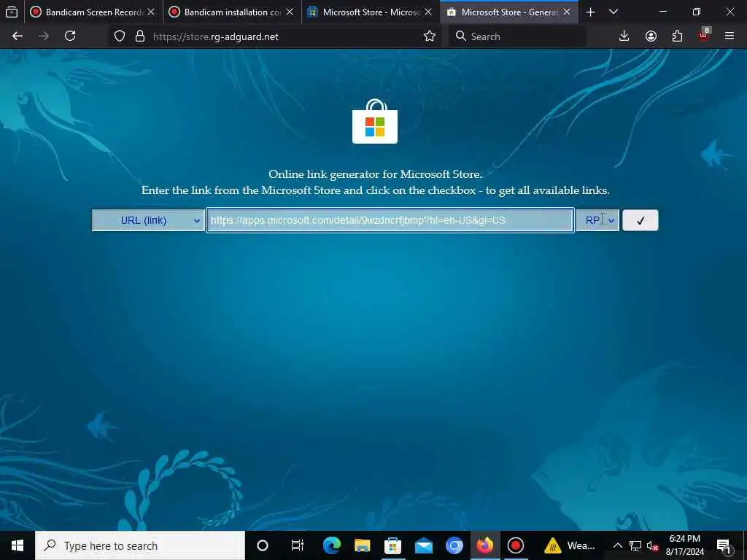Show site security padlock info
Image resolution: width=747 pixels, height=560 pixels.
click(140, 36)
